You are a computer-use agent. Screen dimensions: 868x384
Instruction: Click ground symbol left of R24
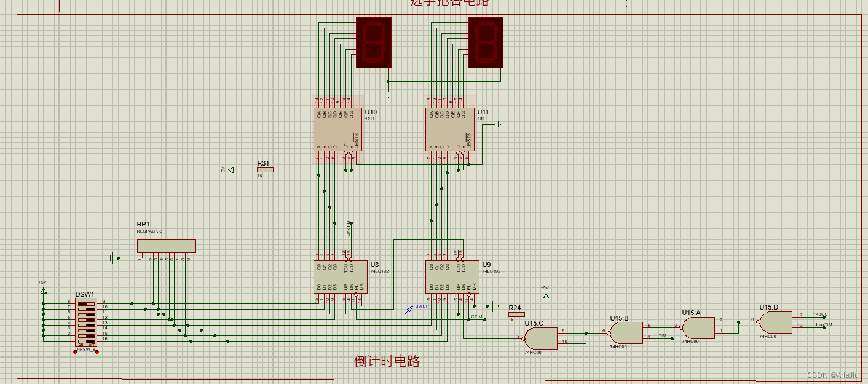coord(495,305)
